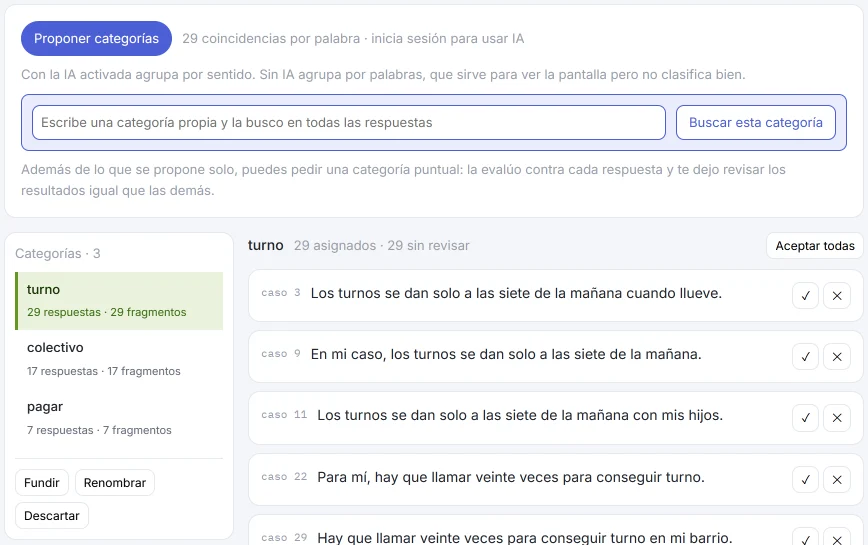The height and width of the screenshot is (545, 868).
Task: Click the Descartar button
Action: click(x=51, y=516)
